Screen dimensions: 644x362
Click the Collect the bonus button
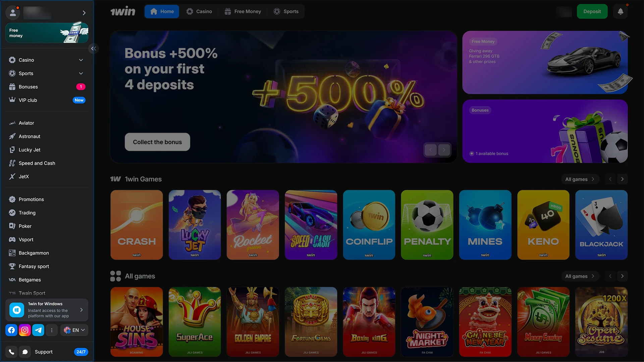157,142
